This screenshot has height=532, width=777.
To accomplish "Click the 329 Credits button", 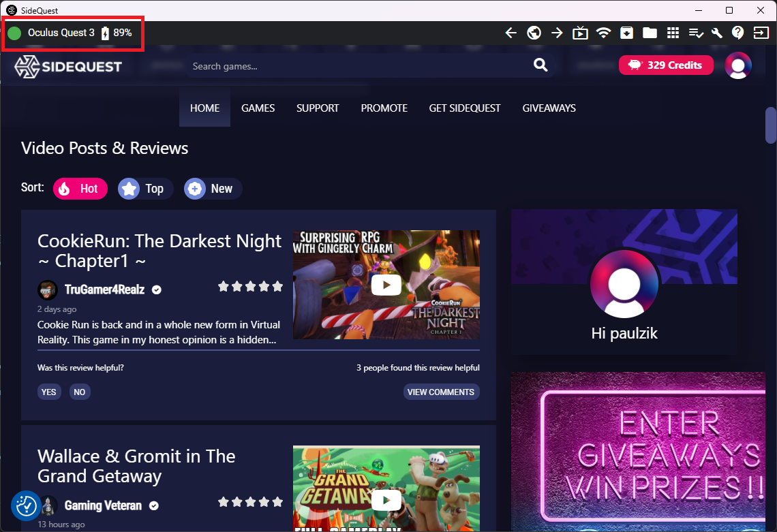I will coord(666,65).
